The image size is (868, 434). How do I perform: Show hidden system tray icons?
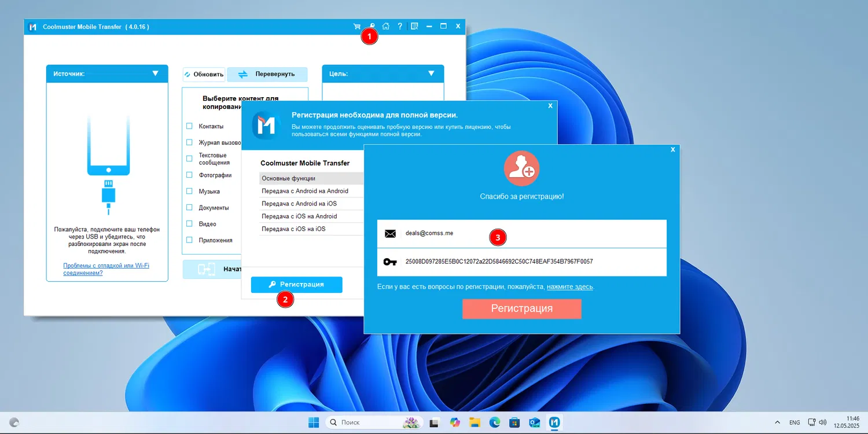coord(777,422)
